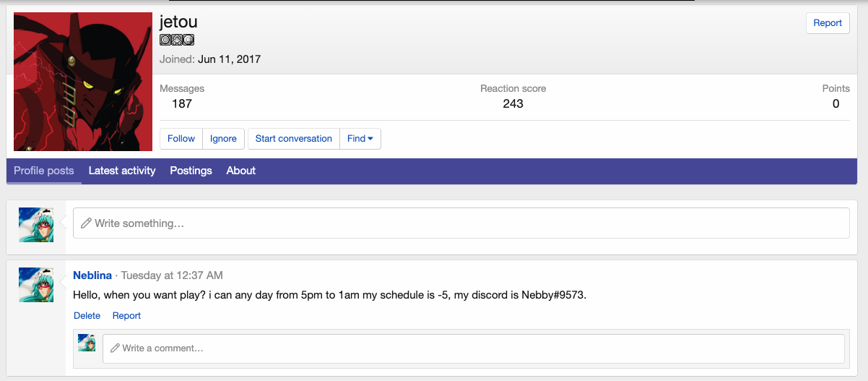Image resolution: width=868 pixels, height=381 pixels.
Task: Click avatar beside Write something box
Action: pyautogui.click(x=36, y=225)
